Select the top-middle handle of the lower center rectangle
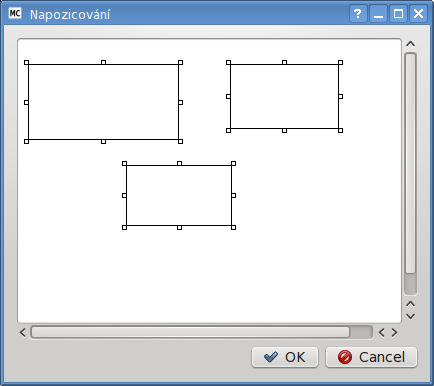The image size is (434, 386). point(180,163)
